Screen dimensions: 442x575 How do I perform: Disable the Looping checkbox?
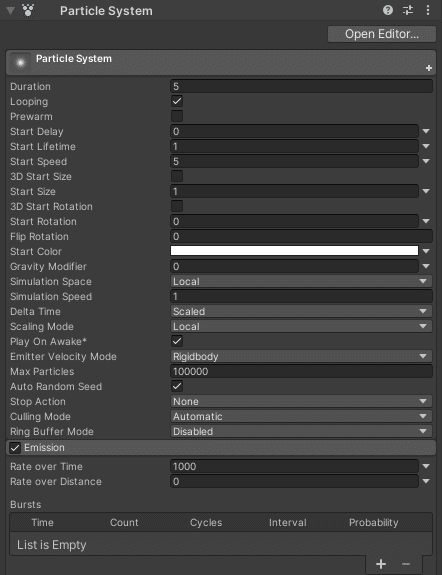[x=177, y=101]
